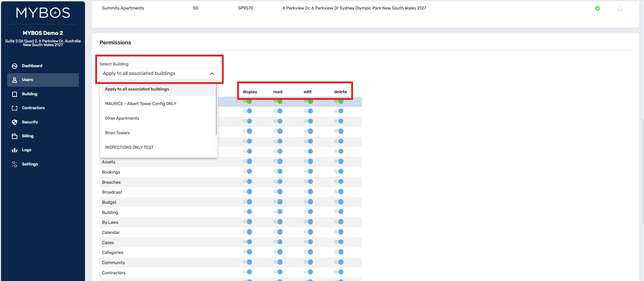Image resolution: width=644 pixels, height=281 pixels.
Task: Toggle delete permission for Cases
Action: (x=339, y=242)
